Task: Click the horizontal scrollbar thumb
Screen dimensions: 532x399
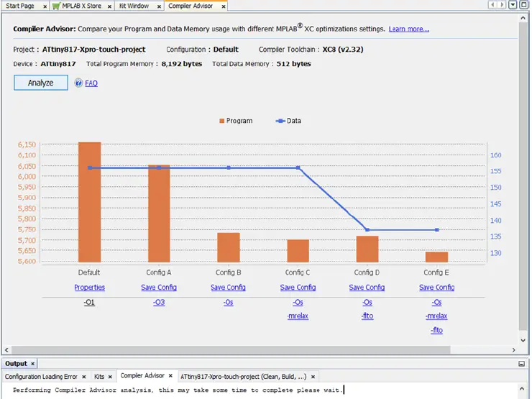Action: (231, 350)
